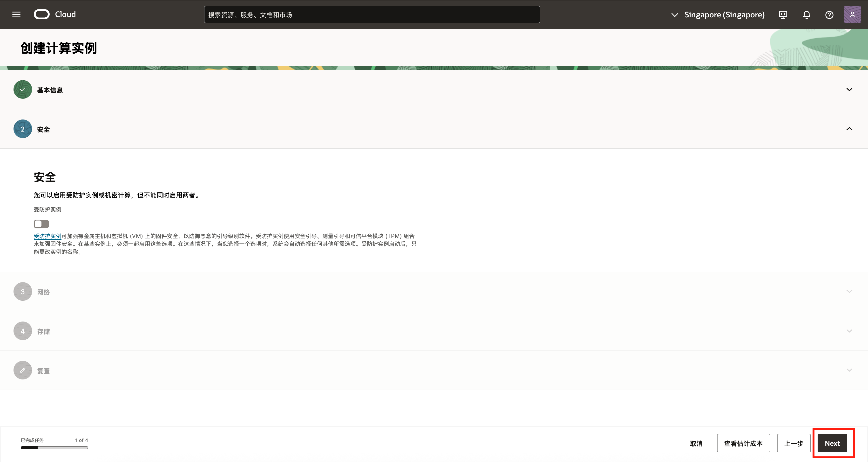Open the hamburger navigation menu
The width and height of the screenshot is (868, 462).
coord(16,14)
